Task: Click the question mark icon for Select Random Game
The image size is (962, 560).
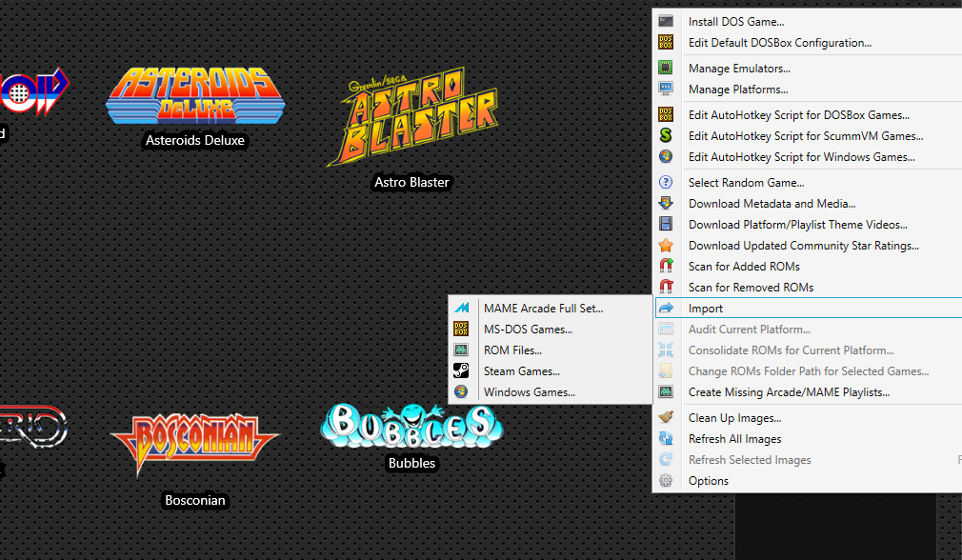Action: pyautogui.click(x=666, y=182)
